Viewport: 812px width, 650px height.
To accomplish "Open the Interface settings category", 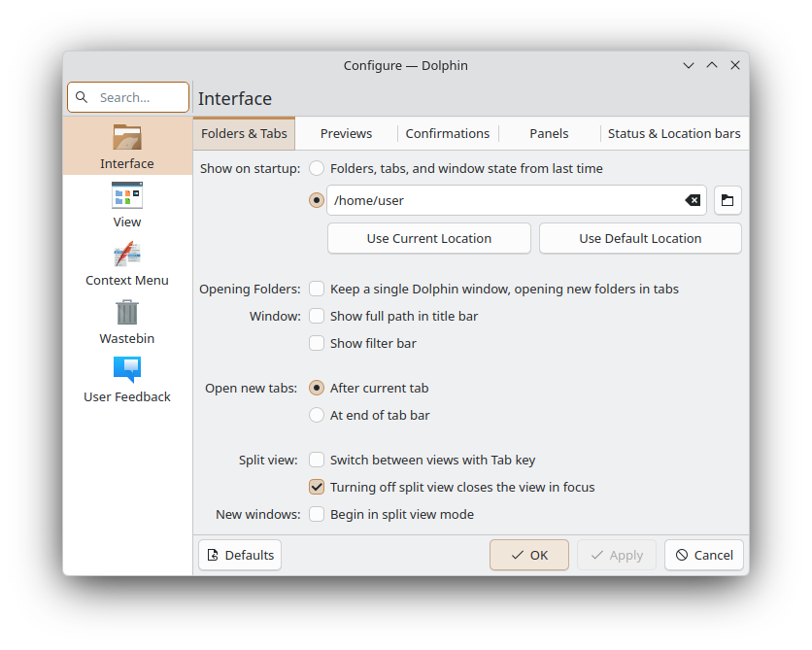I will point(127,146).
